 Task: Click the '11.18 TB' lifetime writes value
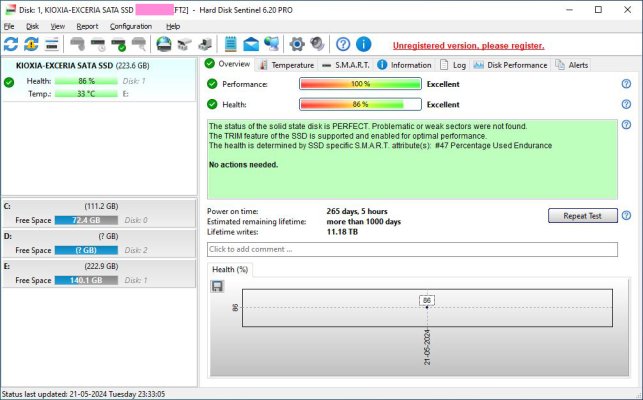coord(342,232)
